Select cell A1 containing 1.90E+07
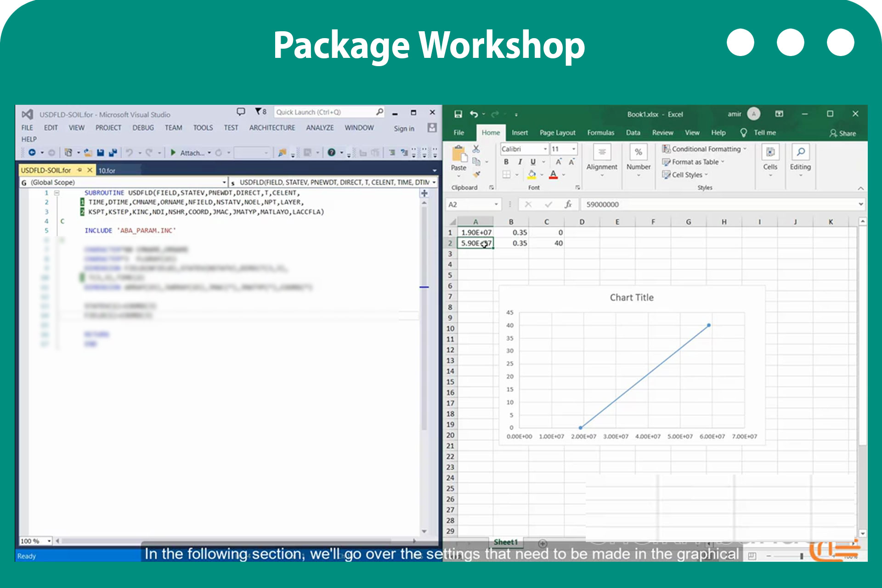This screenshot has height=588, width=882. click(475, 232)
